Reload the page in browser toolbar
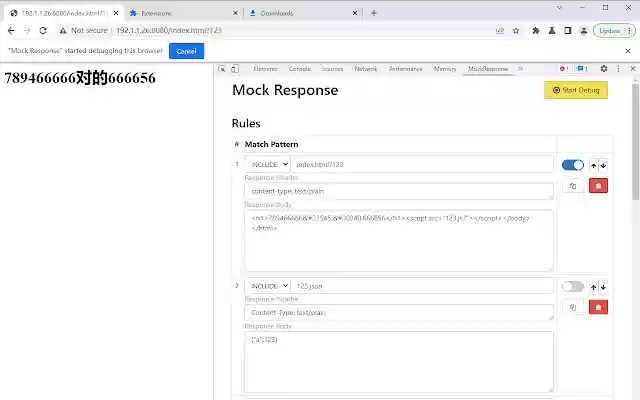 tap(43, 30)
